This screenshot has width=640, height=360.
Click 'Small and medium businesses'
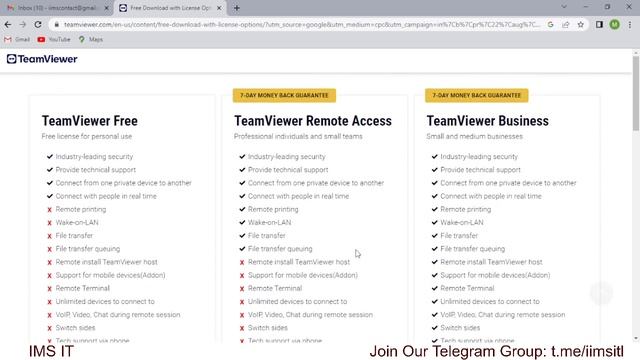pyautogui.click(x=475, y=136)
